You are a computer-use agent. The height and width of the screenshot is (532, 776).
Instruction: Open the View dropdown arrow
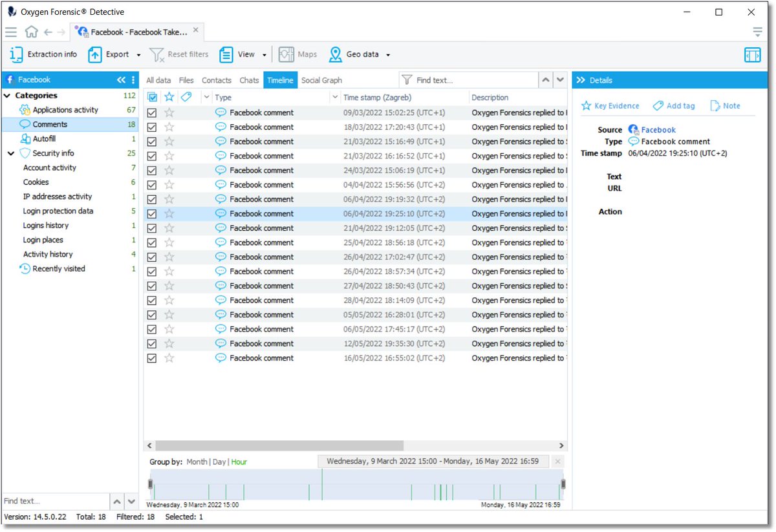[x=264, y=56]
